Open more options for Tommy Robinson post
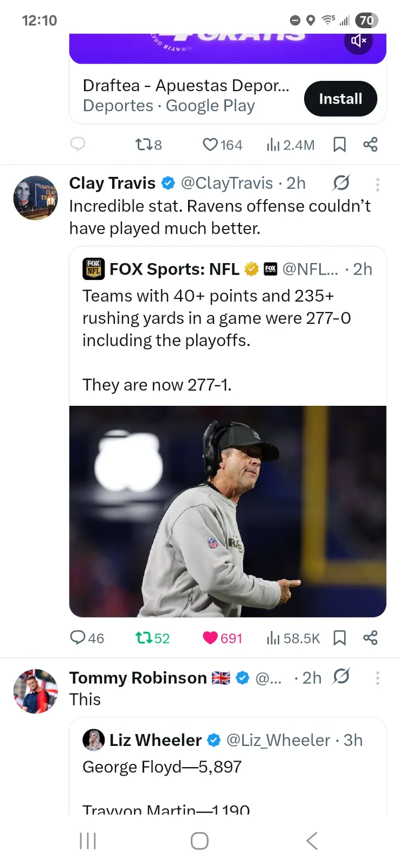 377,678
